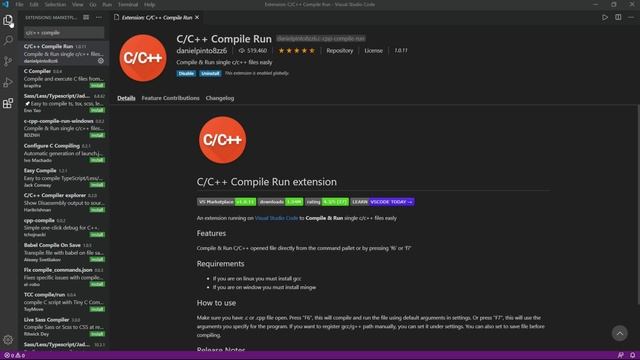Select Live Sass Compiler list entry
This screenshot has height=360, width=640.
pyautogui.click(x=64, y=327)
